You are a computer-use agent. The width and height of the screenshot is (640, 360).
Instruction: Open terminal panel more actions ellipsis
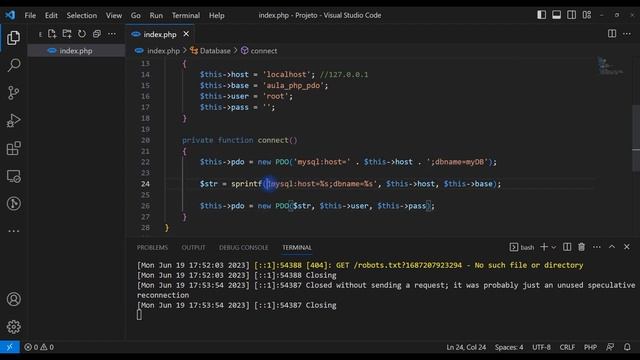pyautogui.click(x=596, y=247)
